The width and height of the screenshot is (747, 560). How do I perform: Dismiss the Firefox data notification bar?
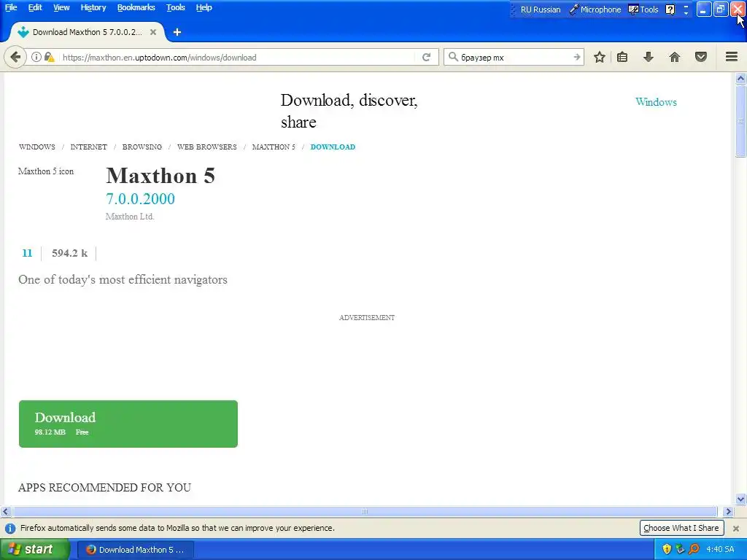735,528
